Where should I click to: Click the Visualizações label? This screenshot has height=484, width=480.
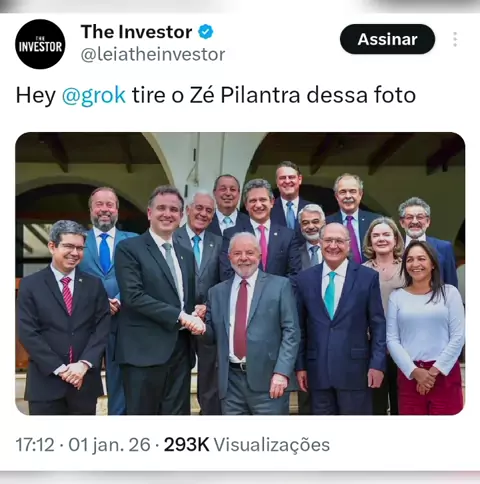click(x=272, y=445)
